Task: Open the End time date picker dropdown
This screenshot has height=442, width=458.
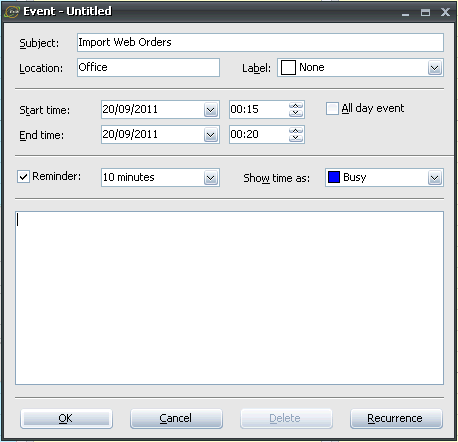Action: [x=211, y=135]
